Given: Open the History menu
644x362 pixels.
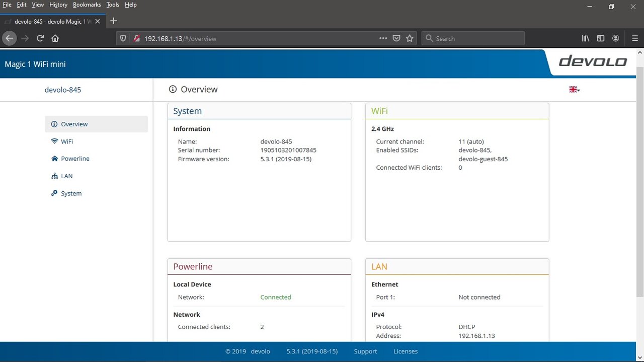Looking at the screenshot, I should (x=58, y=5).
